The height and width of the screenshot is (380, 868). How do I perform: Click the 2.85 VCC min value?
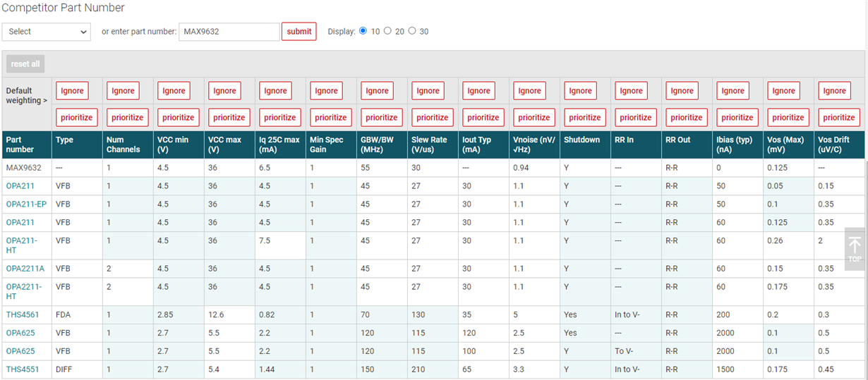click(x=166, y=314)
